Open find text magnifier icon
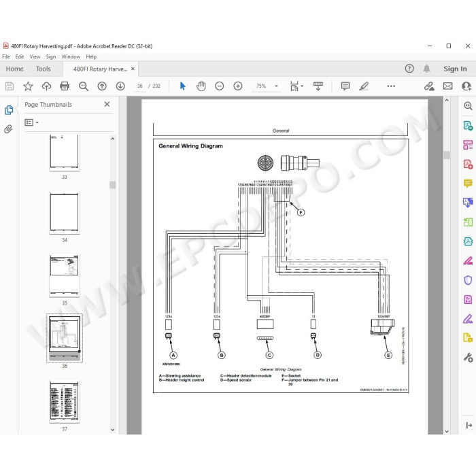This screenshot has width=476, height=476. 84,86
